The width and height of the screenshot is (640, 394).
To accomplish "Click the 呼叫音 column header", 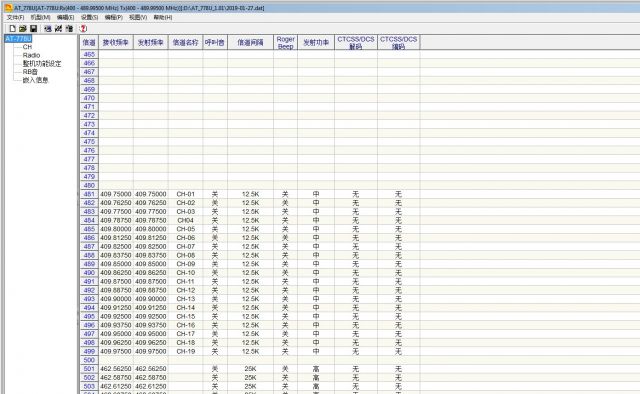I will coord(215,42).
